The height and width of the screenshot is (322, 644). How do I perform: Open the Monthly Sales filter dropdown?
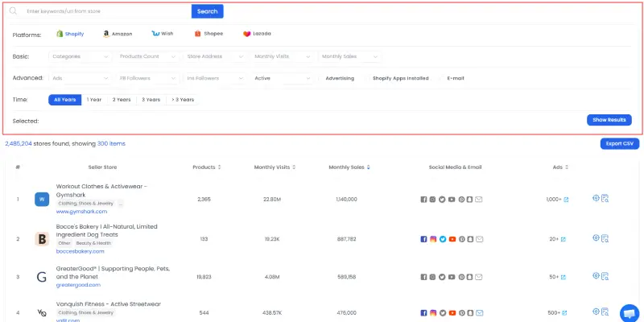tap(349, 56)
